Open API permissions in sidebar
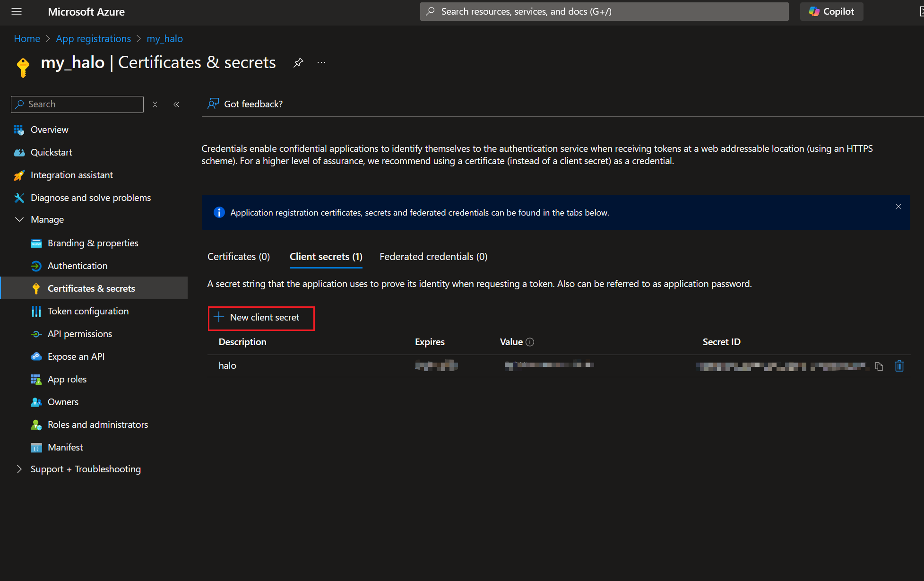Screen dimensions: 924x581 pos(80,334)
